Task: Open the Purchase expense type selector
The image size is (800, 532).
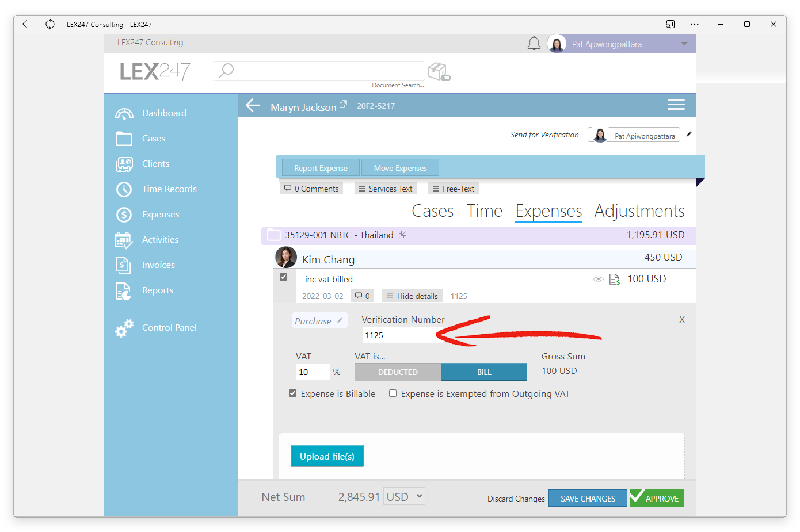Action: pos(319,321)
